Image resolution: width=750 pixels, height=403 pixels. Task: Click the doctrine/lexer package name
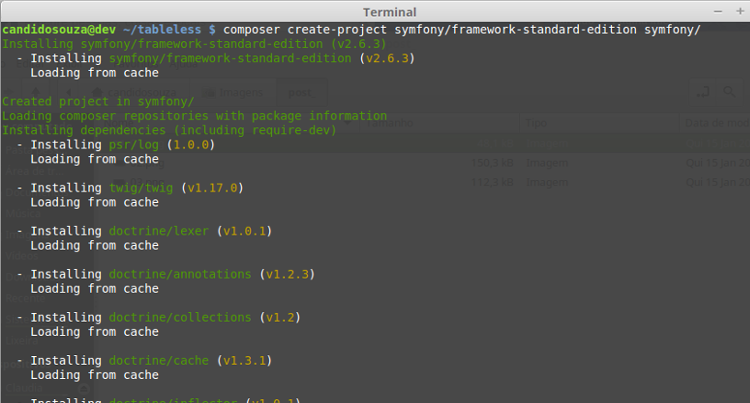pyautogui.click(x=159, y=231)
